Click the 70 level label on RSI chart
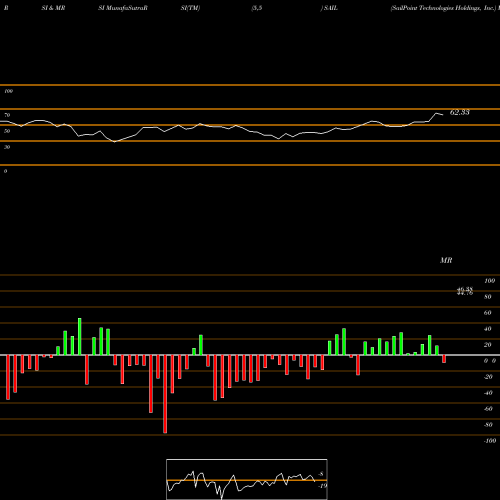The height and width of the screenshot is (500, 500). click(x=7, y=115)
